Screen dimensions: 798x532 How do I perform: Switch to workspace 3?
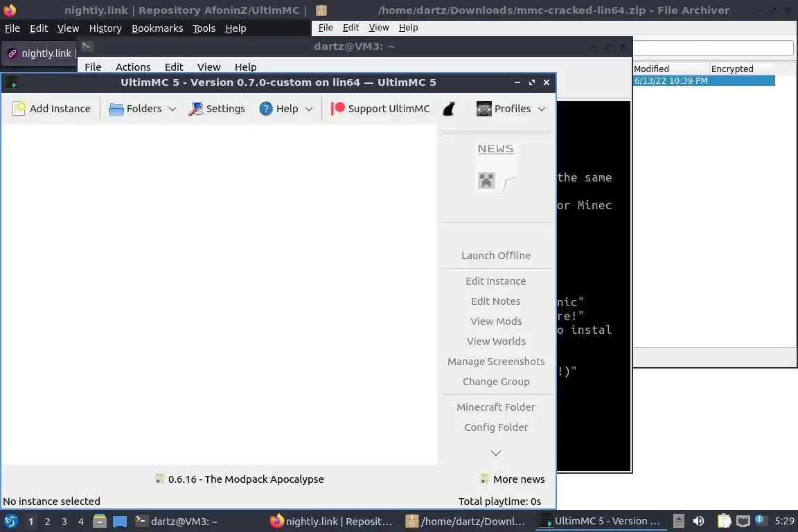pos(64,522)
